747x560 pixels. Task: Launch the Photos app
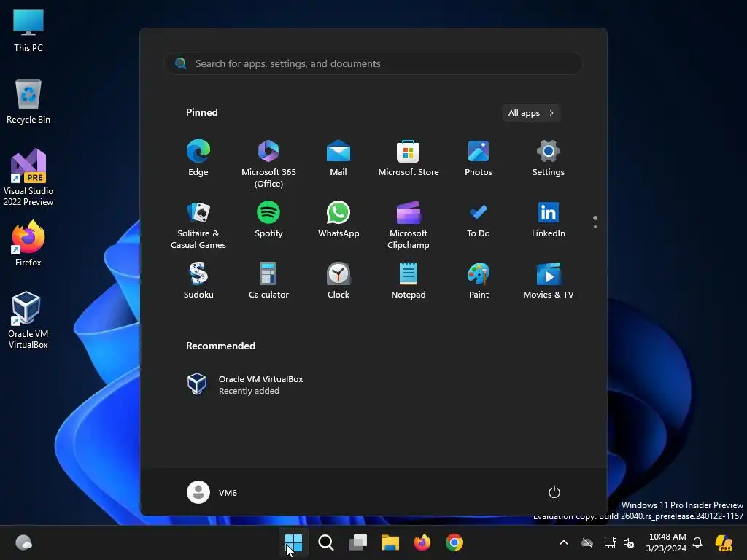coord(479,158)
